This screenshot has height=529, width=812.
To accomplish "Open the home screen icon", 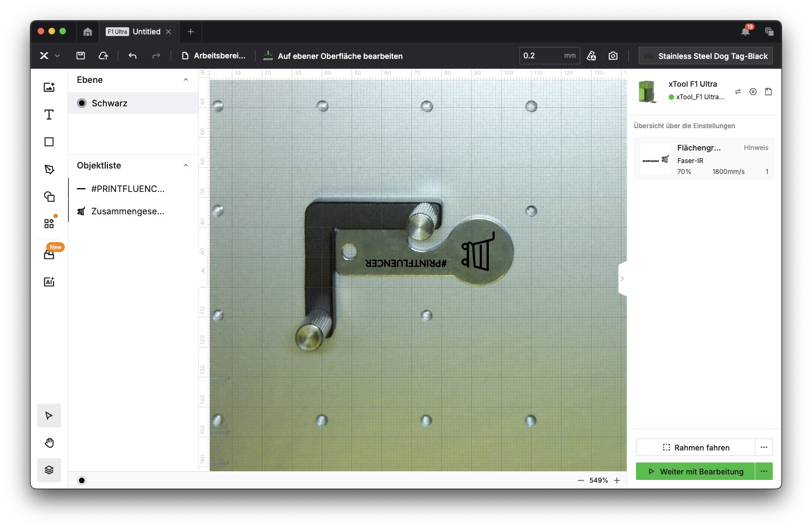I will pos(88,32).
